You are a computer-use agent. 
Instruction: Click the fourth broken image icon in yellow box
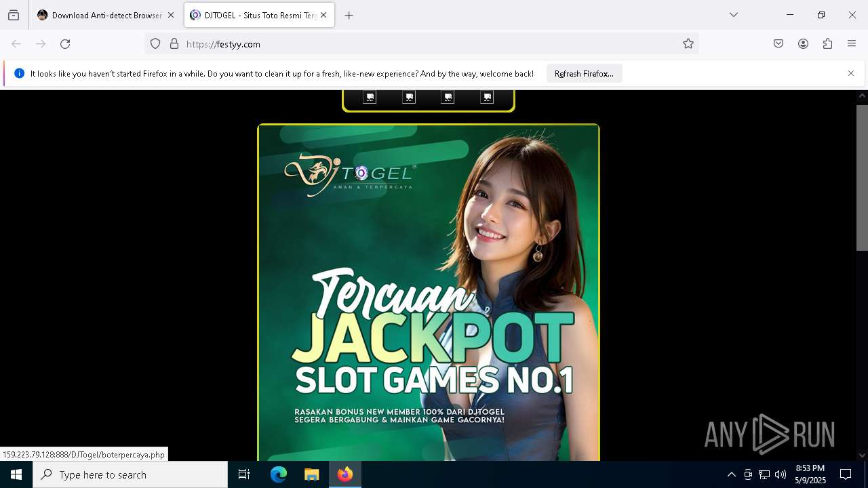[487, 97]
